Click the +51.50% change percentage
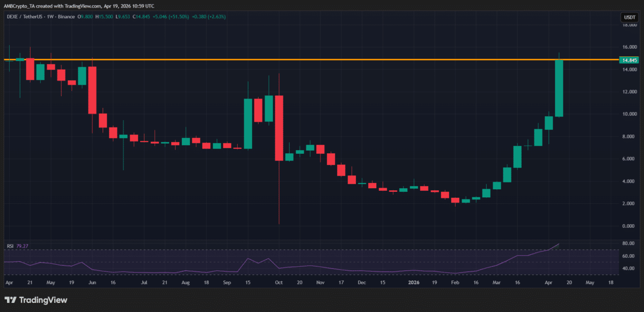Viewport: 644px width, 312px height. (x=179, y=17)
